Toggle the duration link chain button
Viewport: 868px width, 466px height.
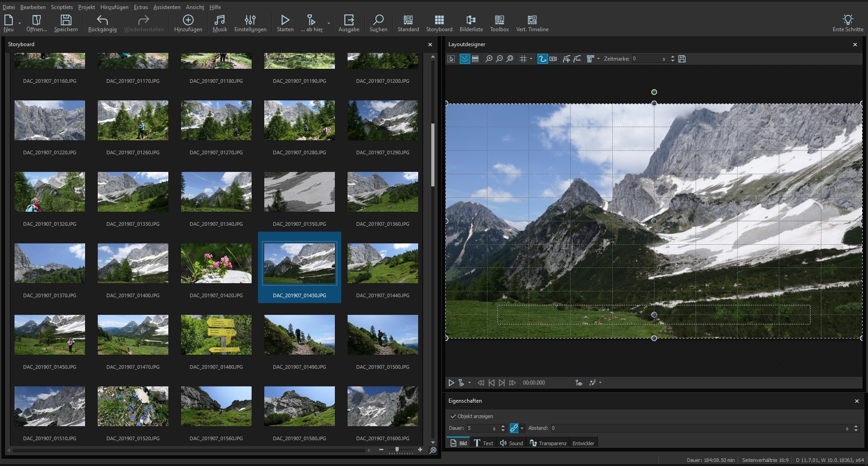pyautogui.click(x=514, y=428)
